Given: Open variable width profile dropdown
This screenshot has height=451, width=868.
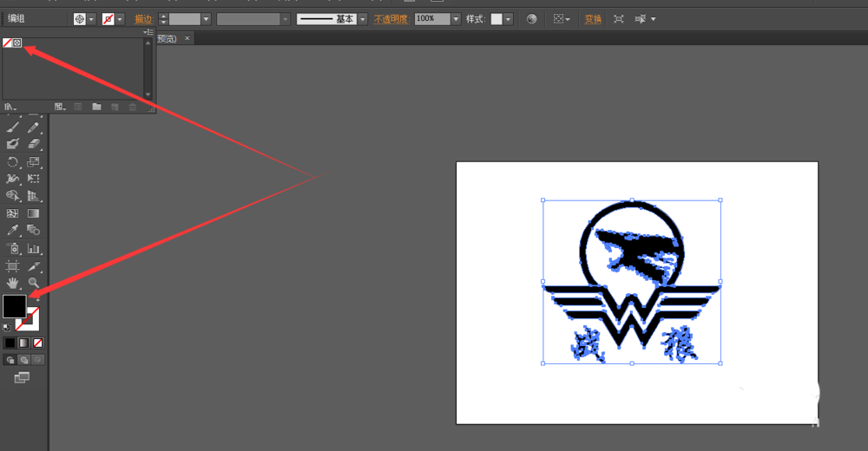Looking at the screenshot, I should (286, 19).
